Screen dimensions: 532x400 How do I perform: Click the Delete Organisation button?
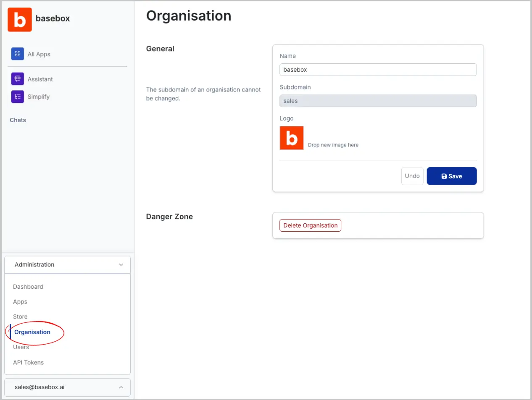310,225
